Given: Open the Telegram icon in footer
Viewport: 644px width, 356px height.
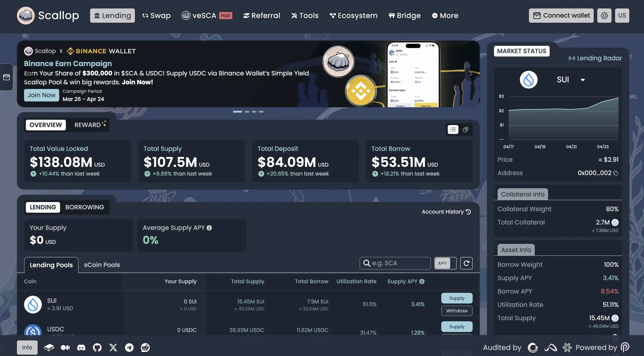Looking at the screenshot, I should click(x=129, y=348).
